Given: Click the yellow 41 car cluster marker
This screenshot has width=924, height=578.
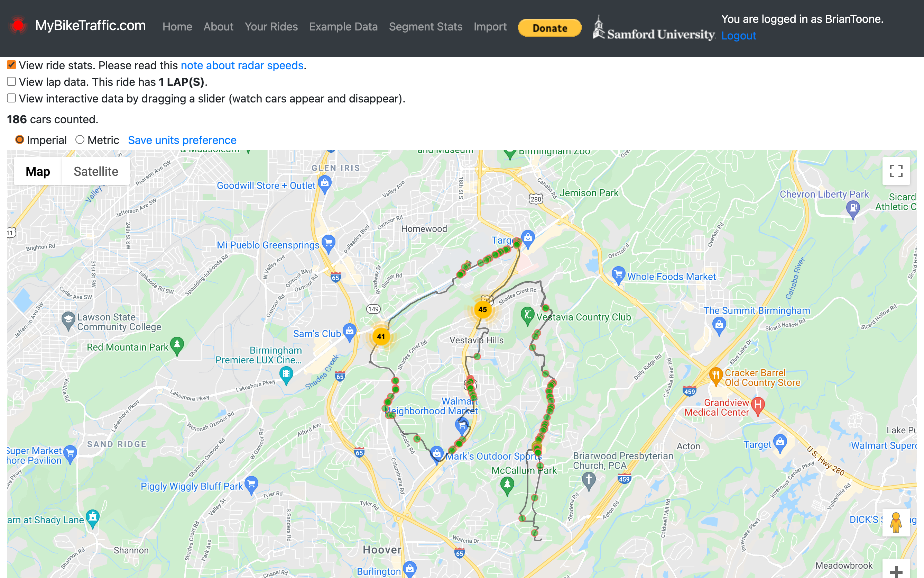Looking at the screenshot, I should click(x=381, y=336).
